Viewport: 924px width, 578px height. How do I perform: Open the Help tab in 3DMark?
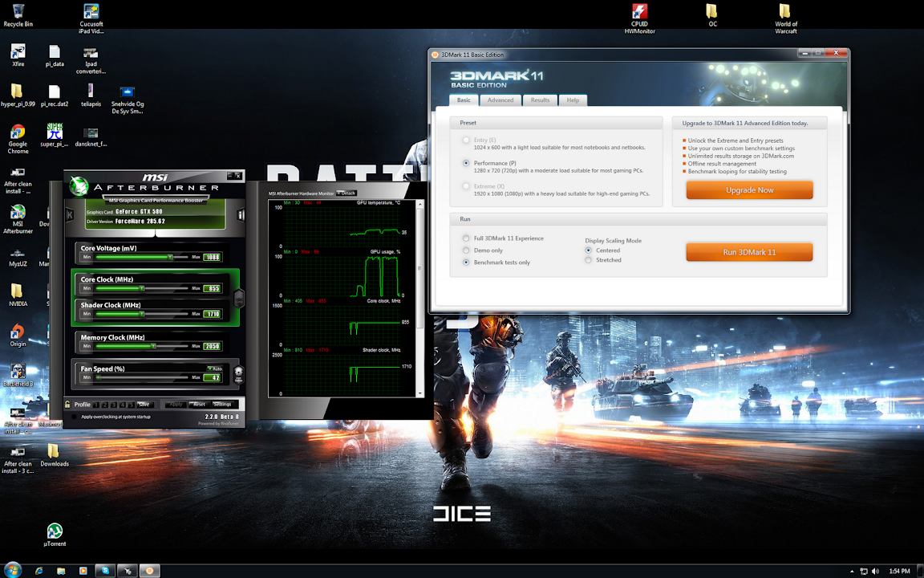(x=573, y=100)
